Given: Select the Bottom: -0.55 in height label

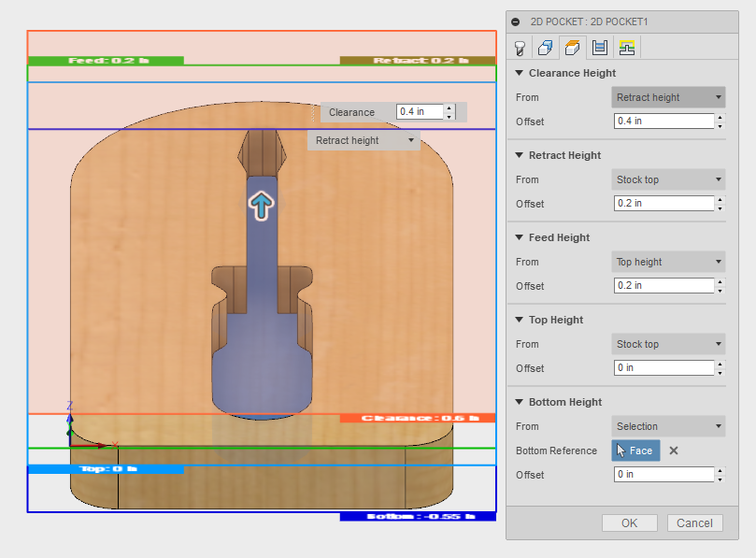Looking at the screenshot, I should [418, 517].
